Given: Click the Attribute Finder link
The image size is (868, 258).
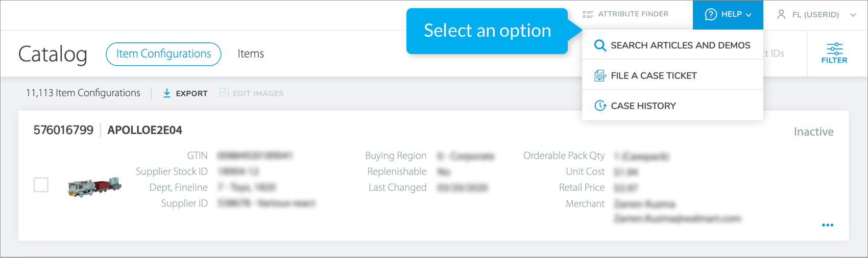Looking at the screenshot, I should (633, 14).
